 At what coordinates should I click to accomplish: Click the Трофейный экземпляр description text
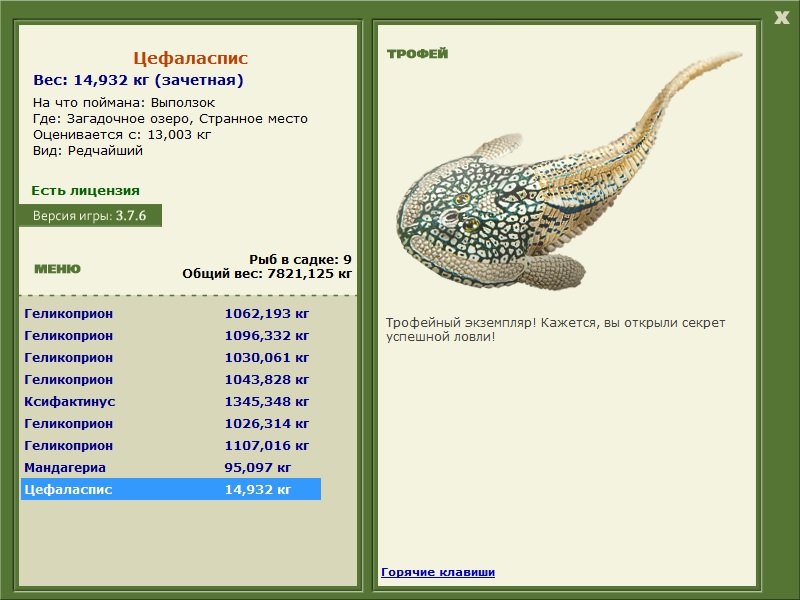pyautogui.click(x=555, y=330)
